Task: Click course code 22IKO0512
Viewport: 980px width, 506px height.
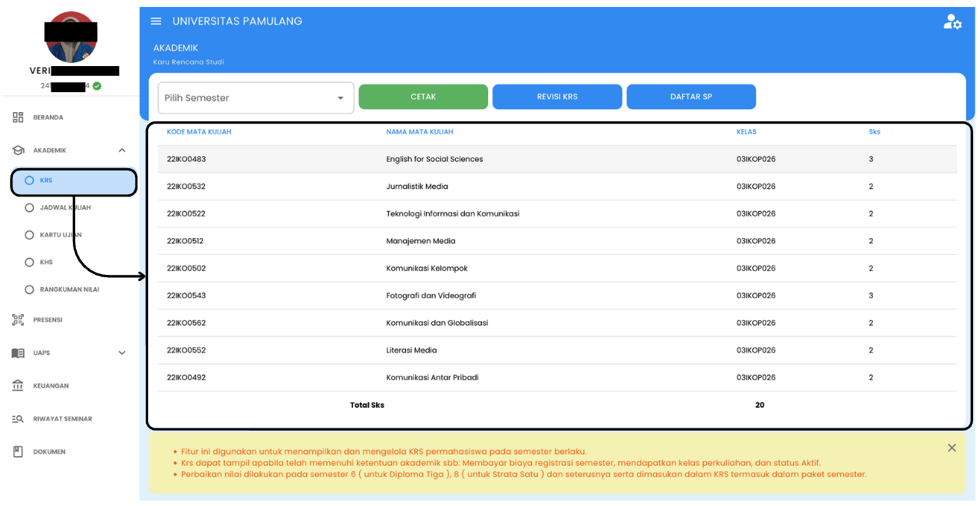Action: pyautogui.click(x=185, y=241)
